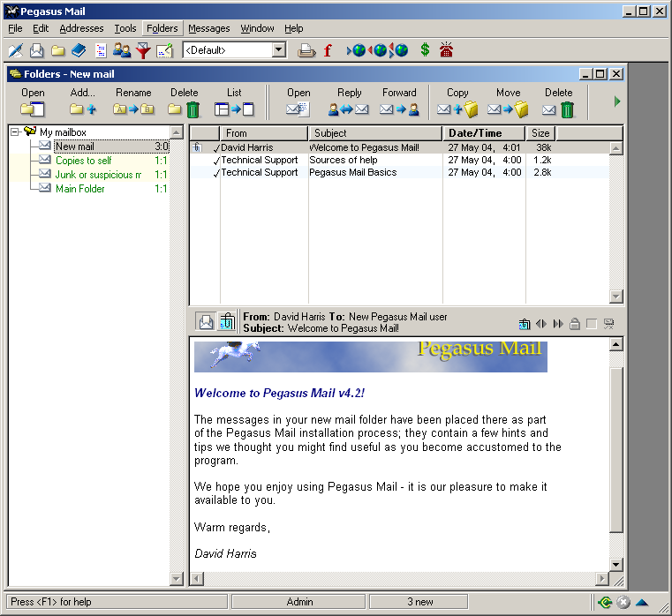Click the double right arrows preview icon
Screen dimensions: 672x616
coord(558,324)
